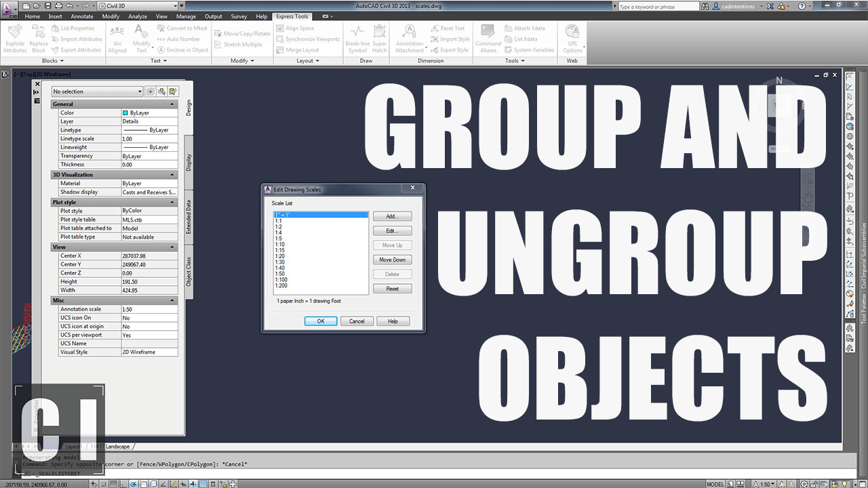Open the Home ribbon tab
This screenshot has height=488, width=868.
(x=32, y=16)
